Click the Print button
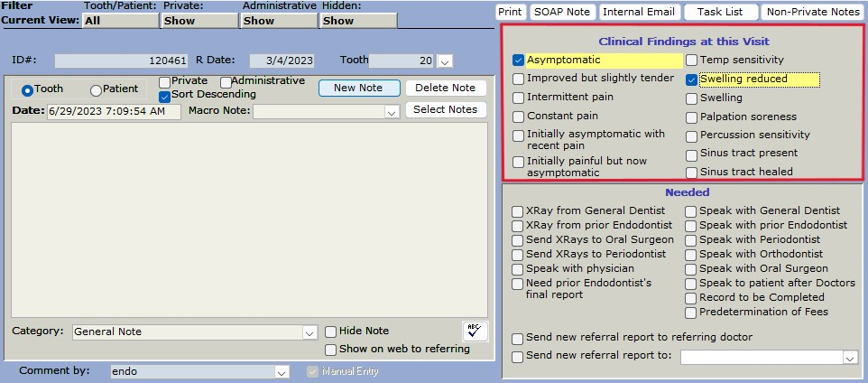The image size is (868, 383). click(x=510, y=12)
